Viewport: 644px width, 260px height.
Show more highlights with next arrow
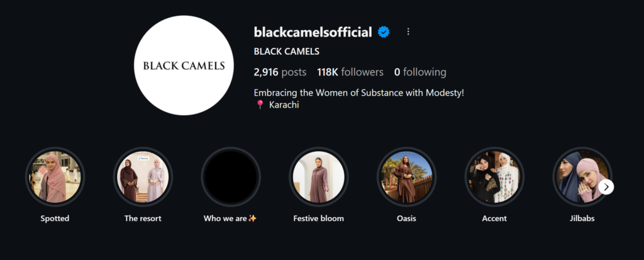606,187
